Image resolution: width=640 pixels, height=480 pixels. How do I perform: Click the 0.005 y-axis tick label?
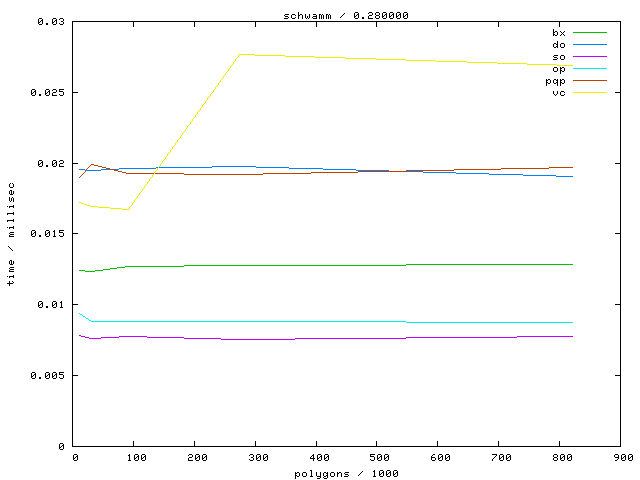pyautogui.click(x=47, y=376)
